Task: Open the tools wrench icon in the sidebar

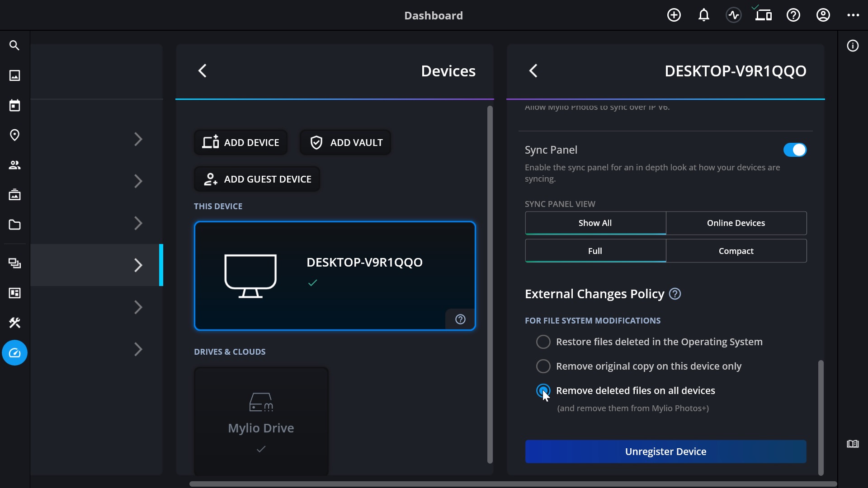Action: click(x=14, y=323)
